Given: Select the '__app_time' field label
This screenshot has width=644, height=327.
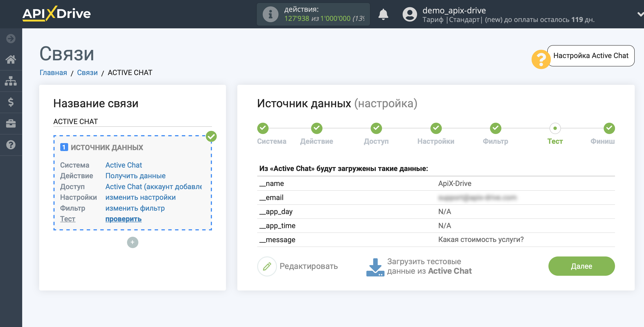Looking at the screenshot, I should (x=277, y=226).
